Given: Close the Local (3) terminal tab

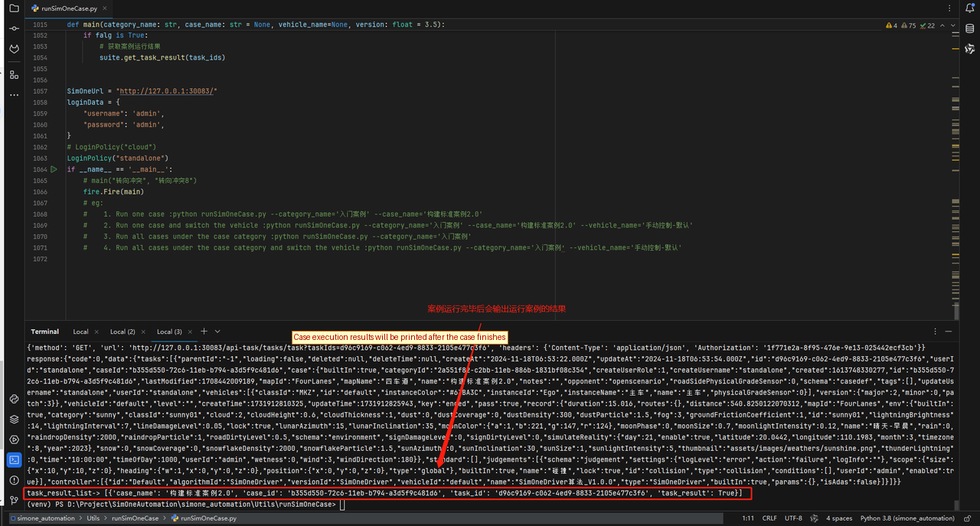Looking at the screenshot, I should pyautogui.click(x=190, y=332).
